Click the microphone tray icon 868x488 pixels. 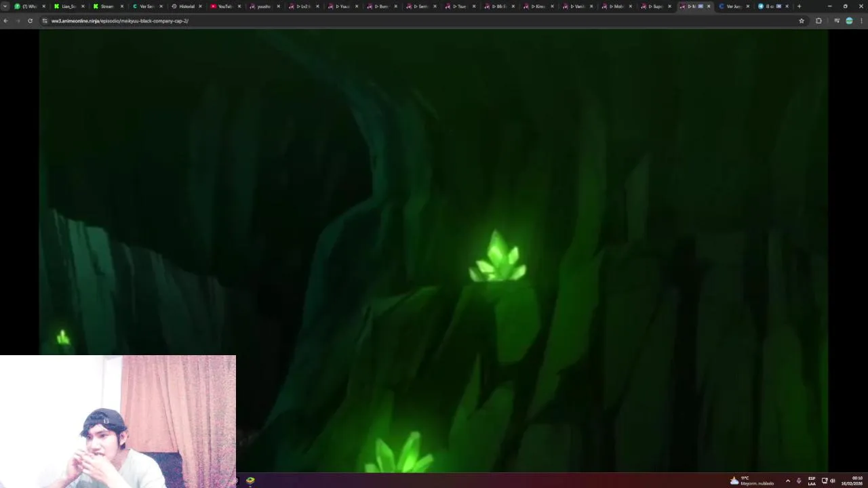click(x=799, y=481)
